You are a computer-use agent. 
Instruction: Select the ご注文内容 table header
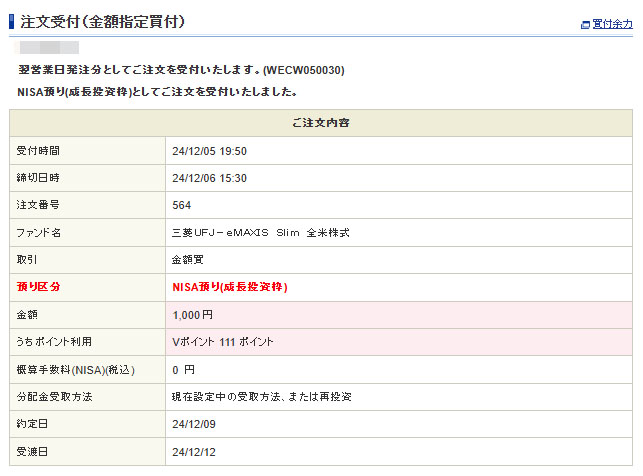pos(320,123)
